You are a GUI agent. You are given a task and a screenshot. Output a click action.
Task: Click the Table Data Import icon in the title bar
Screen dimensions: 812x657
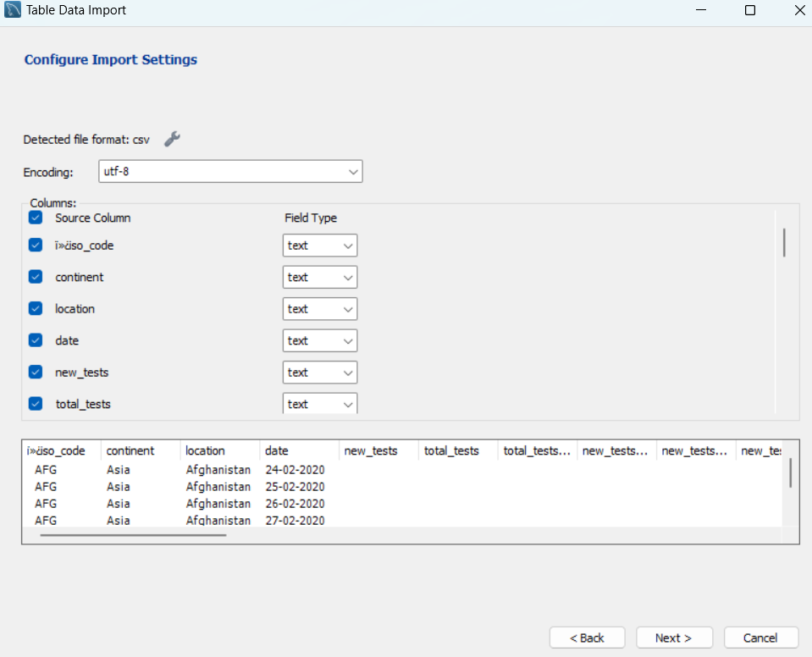(x=12, y=9)
